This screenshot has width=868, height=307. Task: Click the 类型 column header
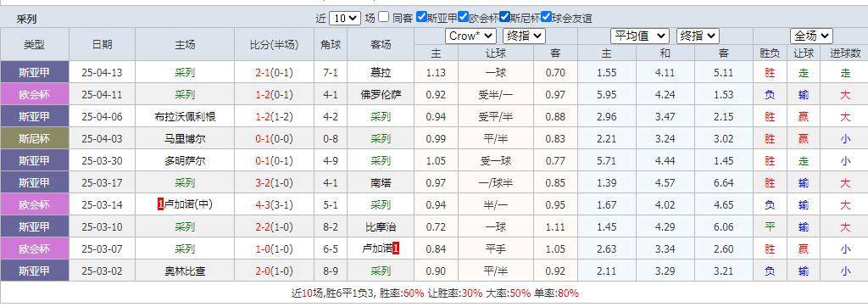(x=34, y=45)
